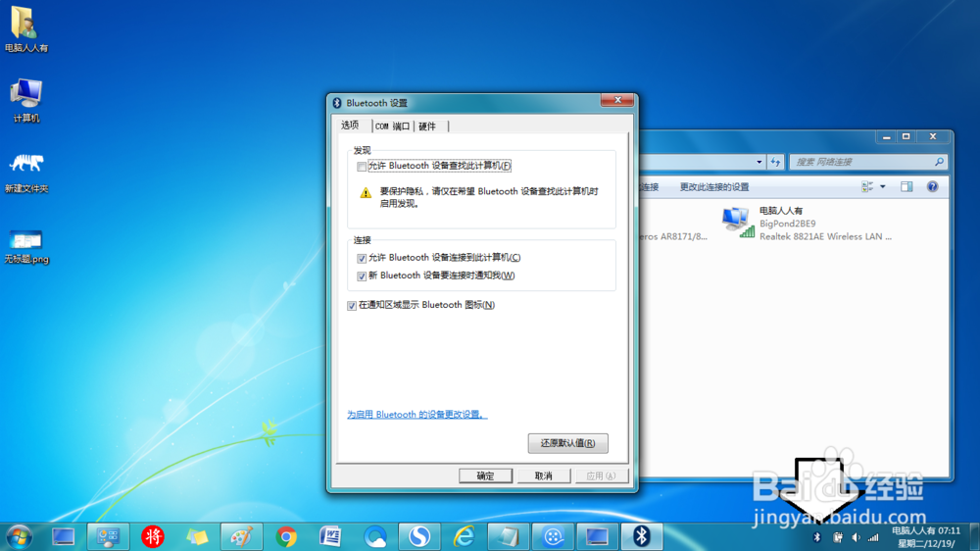
Task: Launch Paint from the taskbar
Action: 242,536
